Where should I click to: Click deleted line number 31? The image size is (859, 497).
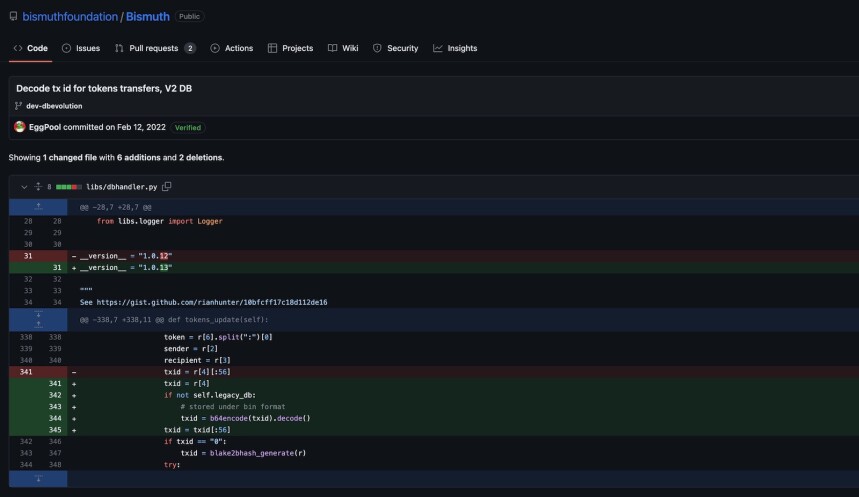(x=28, y=256)
